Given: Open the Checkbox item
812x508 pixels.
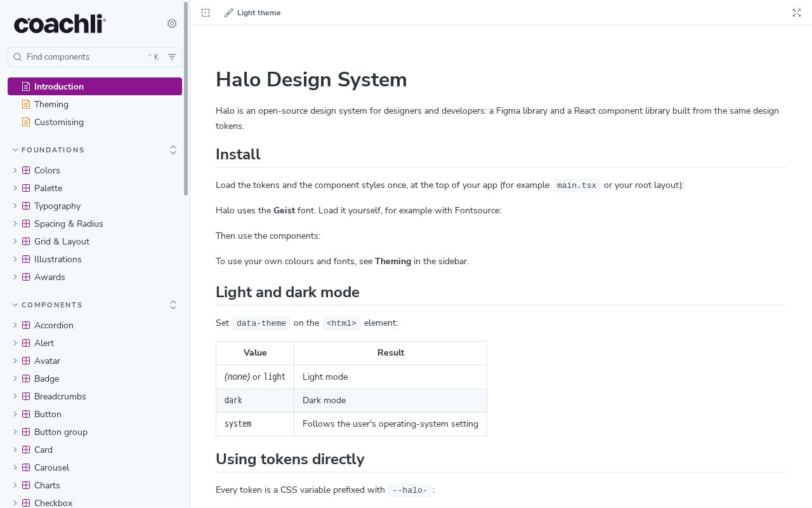Looking at the screenshot, I should [95, 502].
